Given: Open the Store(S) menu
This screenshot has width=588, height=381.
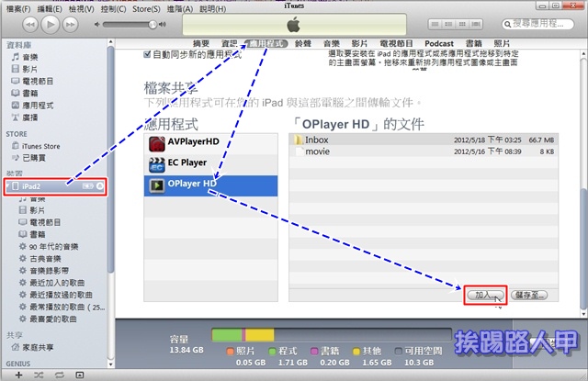Looking at the screenshot, I should pos(146,9).
